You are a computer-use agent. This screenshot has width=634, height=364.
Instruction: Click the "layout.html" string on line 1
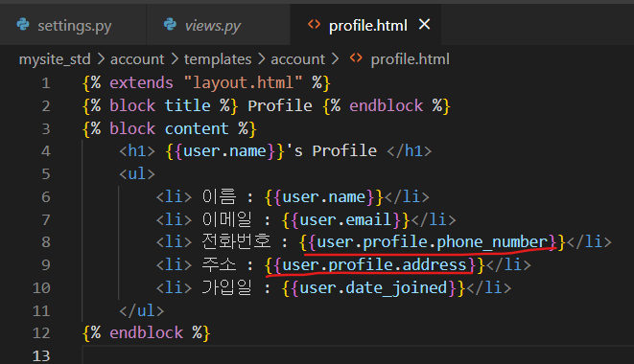click(x=243, y=82)
